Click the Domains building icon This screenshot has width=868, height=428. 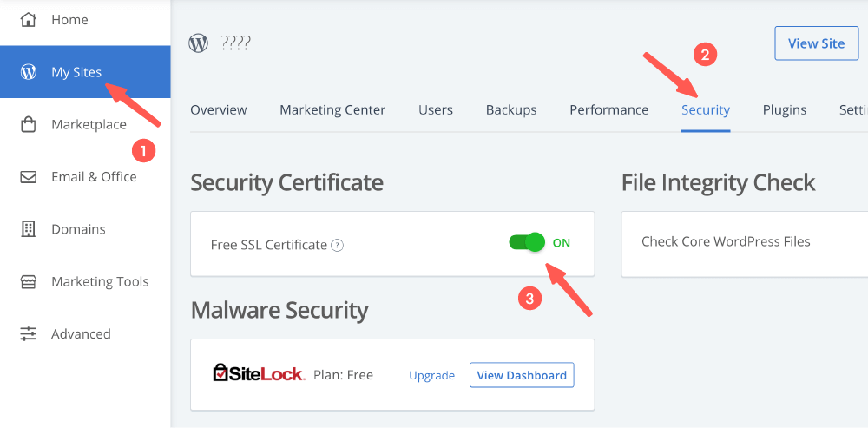point(28,229)
